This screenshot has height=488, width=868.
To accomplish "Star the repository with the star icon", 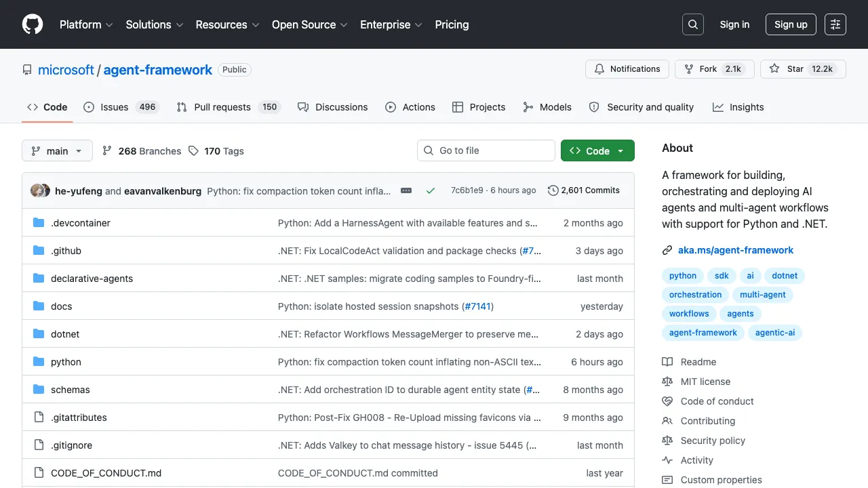I will 774,69.
